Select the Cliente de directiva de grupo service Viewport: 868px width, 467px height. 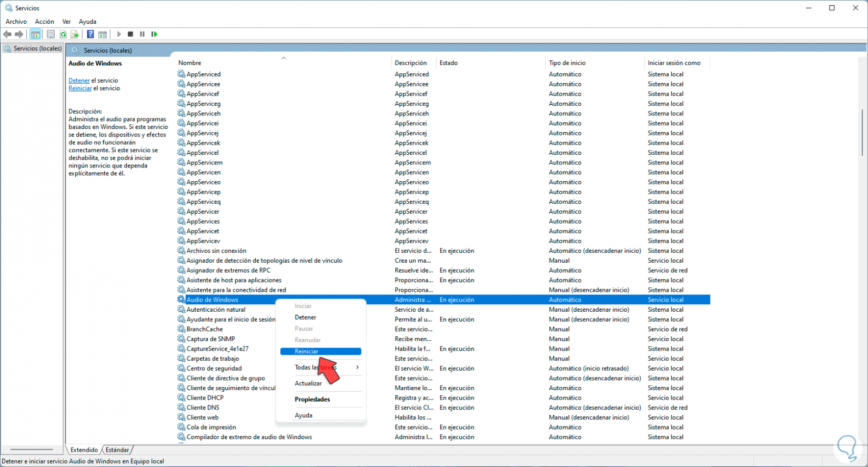coord(226,378)
